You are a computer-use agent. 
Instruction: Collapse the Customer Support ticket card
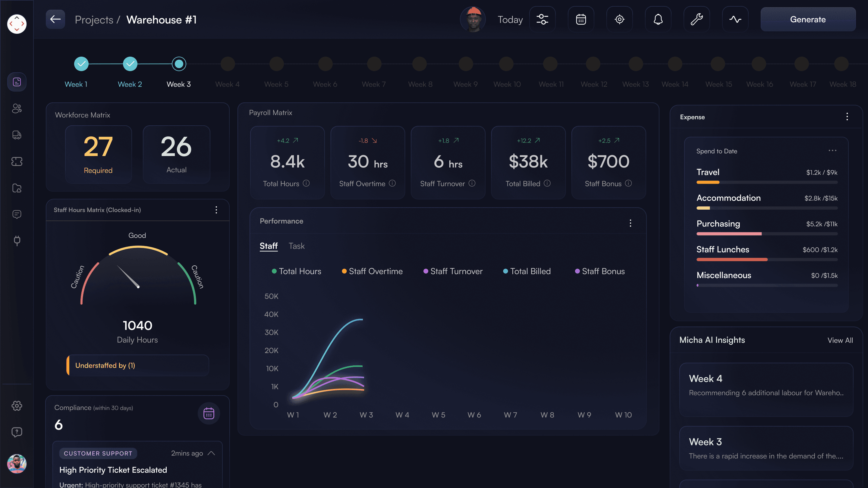coord(211,453)
